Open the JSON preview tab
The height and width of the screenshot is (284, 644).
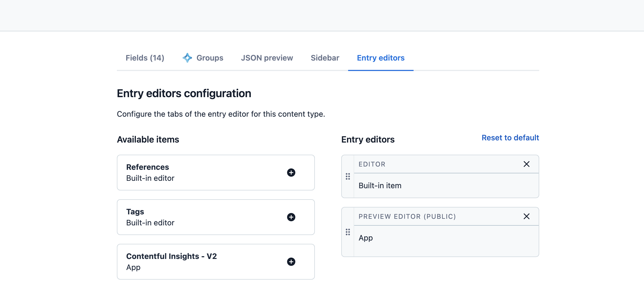tap(267, 58)
